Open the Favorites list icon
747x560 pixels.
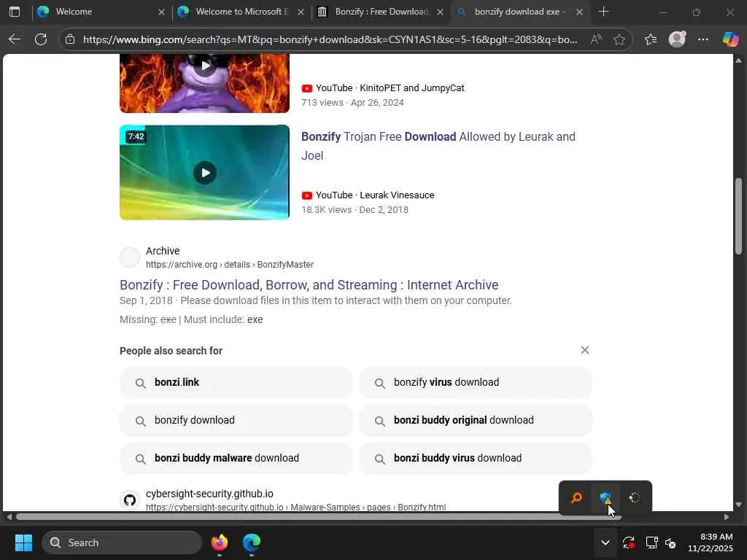coord(651,39)
